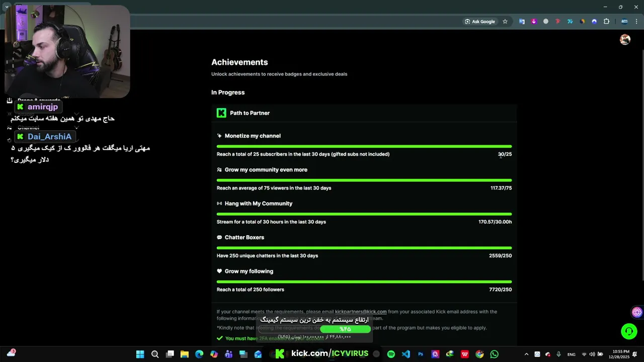The width and height of the screenshot is (644, 362).
Task: Open the Chrome profile avatar in toolbar
Action: 624,22
